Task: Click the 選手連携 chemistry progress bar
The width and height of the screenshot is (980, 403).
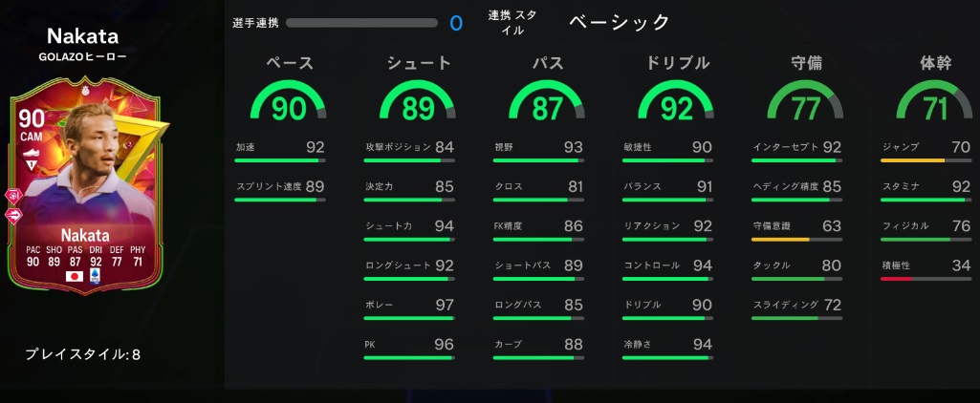Action: point(361,23)
